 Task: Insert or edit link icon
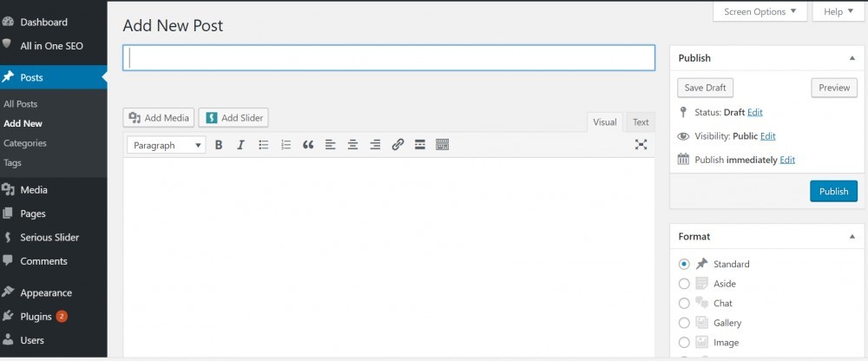[x=398, y=145]
